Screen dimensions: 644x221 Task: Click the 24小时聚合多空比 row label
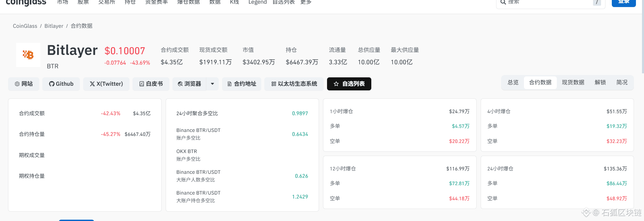[x=197, y=114]
